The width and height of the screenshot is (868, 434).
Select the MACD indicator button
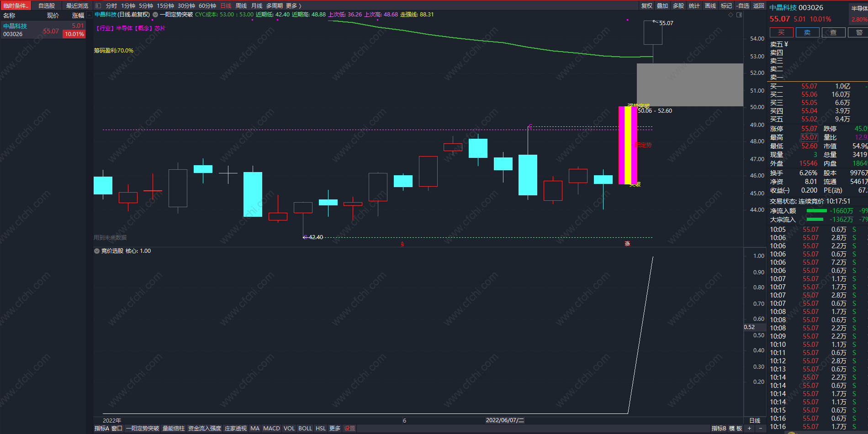coord(271,429)
